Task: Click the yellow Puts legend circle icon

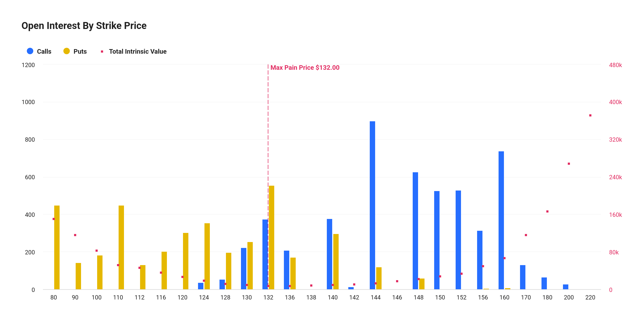Action: click(x=67, y=51)
